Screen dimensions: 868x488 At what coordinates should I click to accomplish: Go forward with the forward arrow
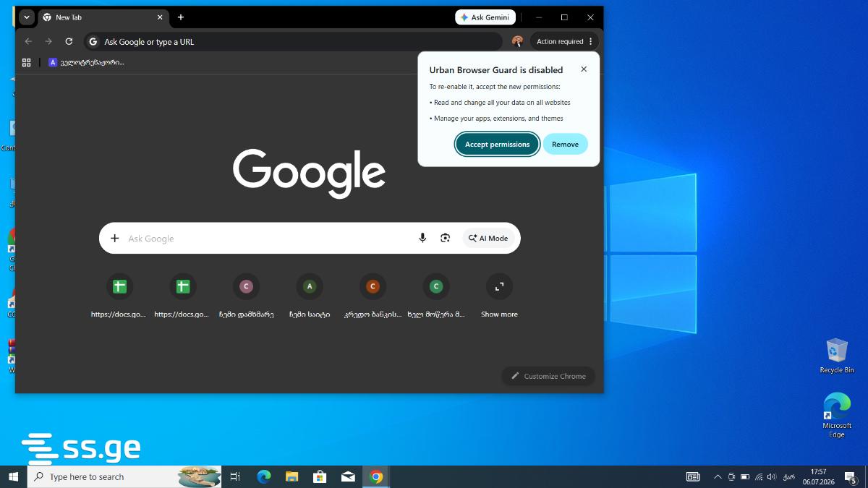pyautogui.click(x=48, y=42)
